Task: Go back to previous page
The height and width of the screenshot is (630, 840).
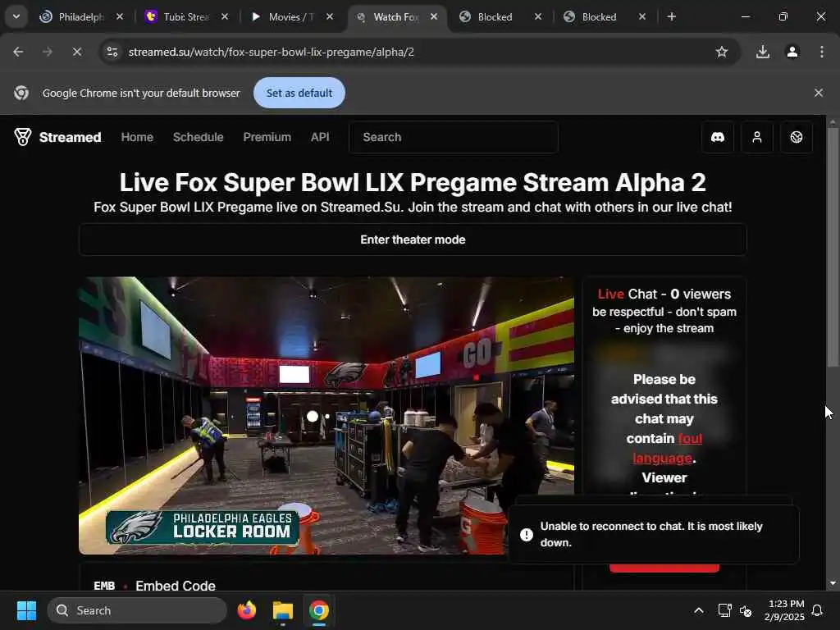Action: [x=18, y=52]
